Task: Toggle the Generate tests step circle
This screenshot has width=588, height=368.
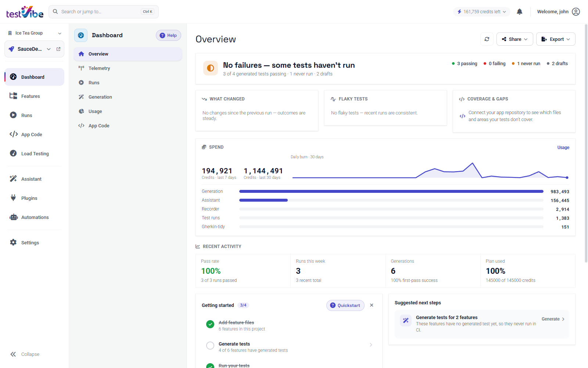Action: pos(210,346)
